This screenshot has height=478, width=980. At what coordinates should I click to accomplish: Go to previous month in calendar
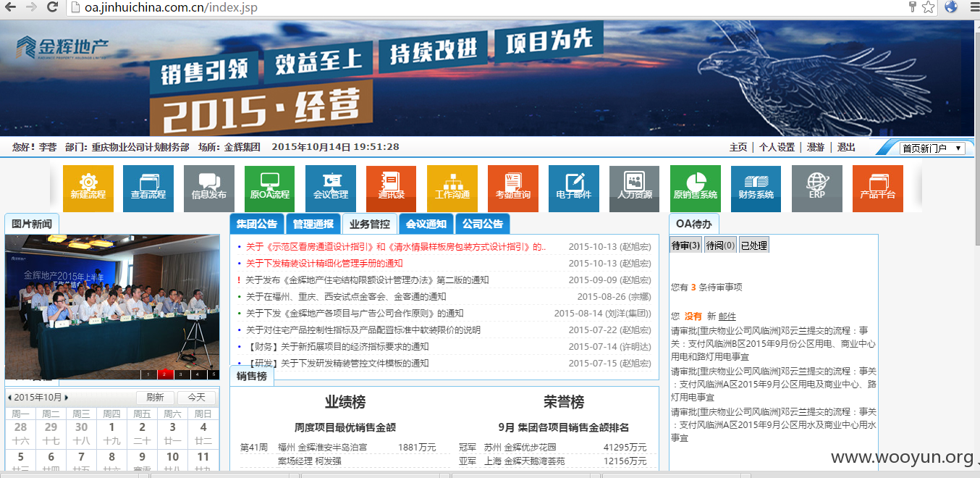click(9, 398)
